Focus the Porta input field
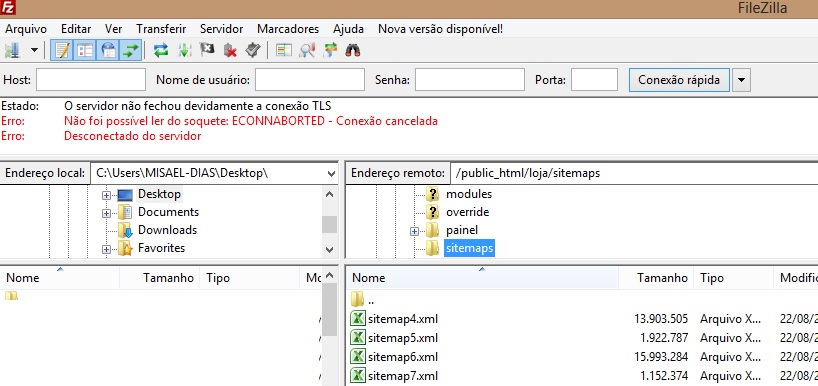The height and width of the screenshot is (386, 818). click(x=594, y=80)
